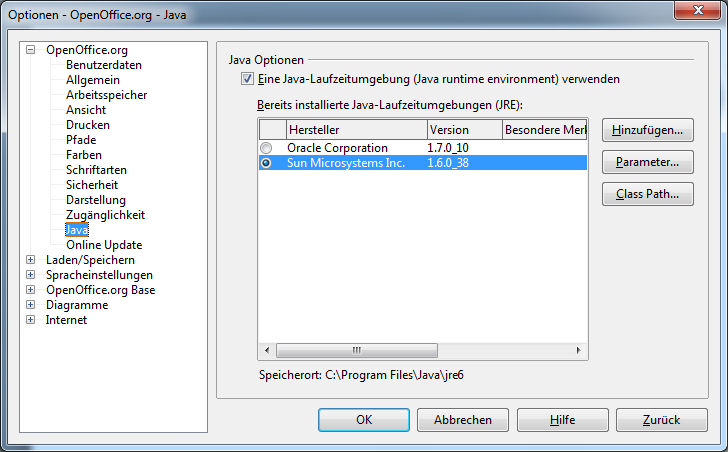Open the Schriftarten settings page
Image resolution: width=728 pixels, height=452 pixels.
pyautogui.click(x=96, y=170)
